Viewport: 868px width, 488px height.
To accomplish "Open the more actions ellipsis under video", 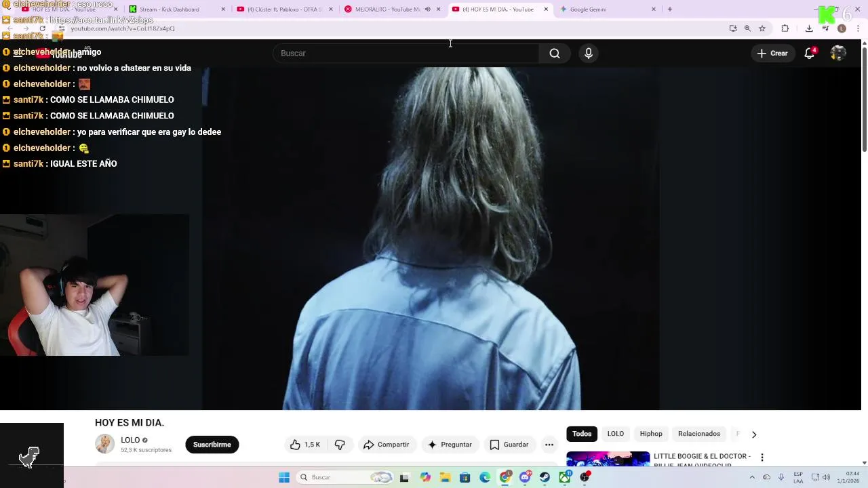I will 549,445.
